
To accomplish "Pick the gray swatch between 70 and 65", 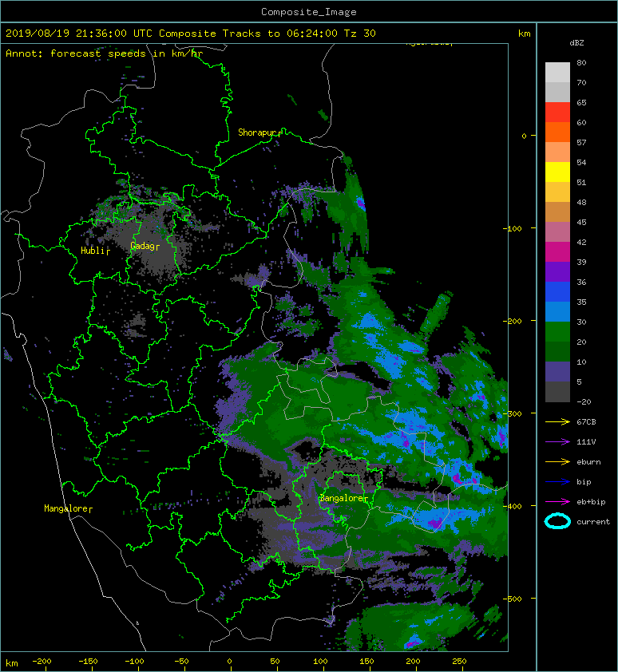I will (557, 92).
